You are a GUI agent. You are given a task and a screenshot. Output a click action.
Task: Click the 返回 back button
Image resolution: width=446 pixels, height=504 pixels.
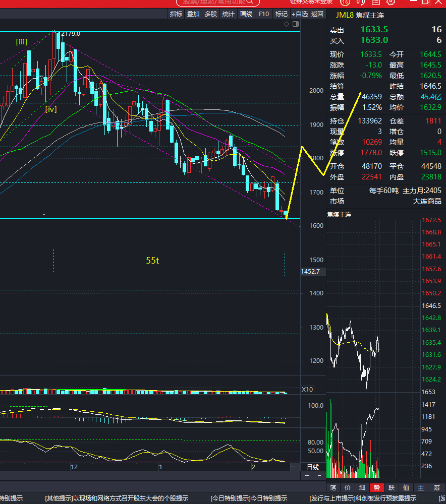coord(317,14)
